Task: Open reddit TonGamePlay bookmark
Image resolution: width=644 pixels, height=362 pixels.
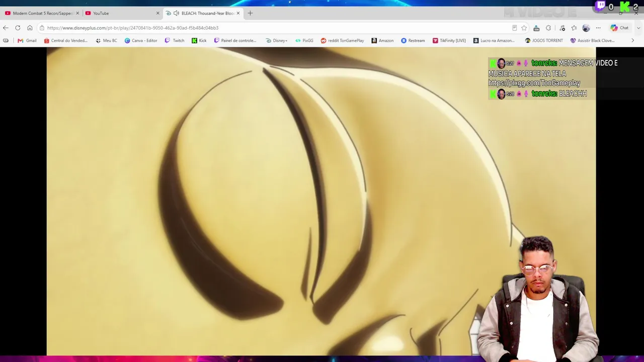Action: (x=342, y=40)
